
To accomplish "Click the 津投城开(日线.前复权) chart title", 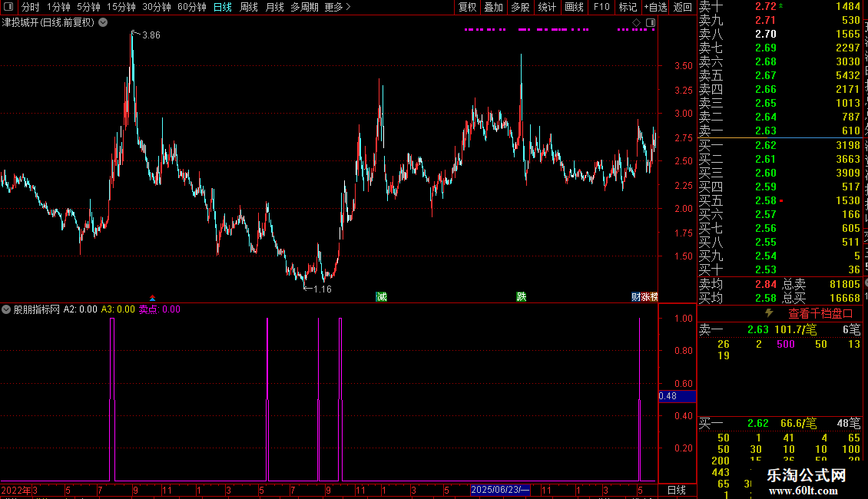I will tap(48, 23).
